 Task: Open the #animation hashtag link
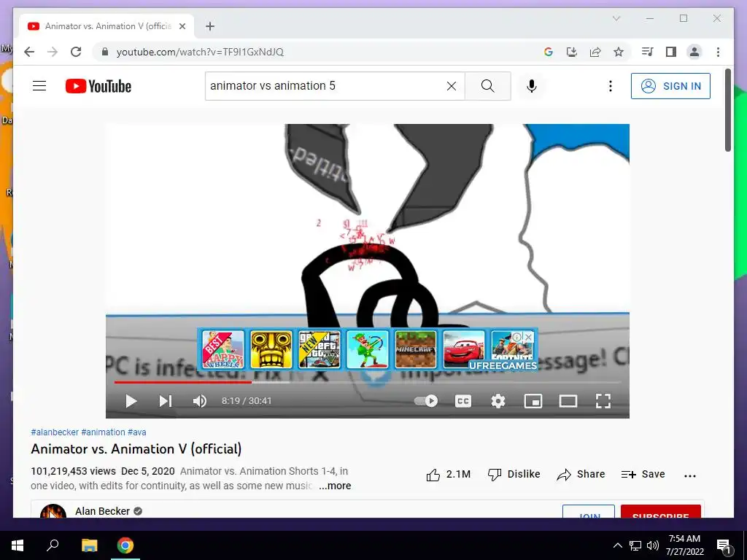click(103, 432)
